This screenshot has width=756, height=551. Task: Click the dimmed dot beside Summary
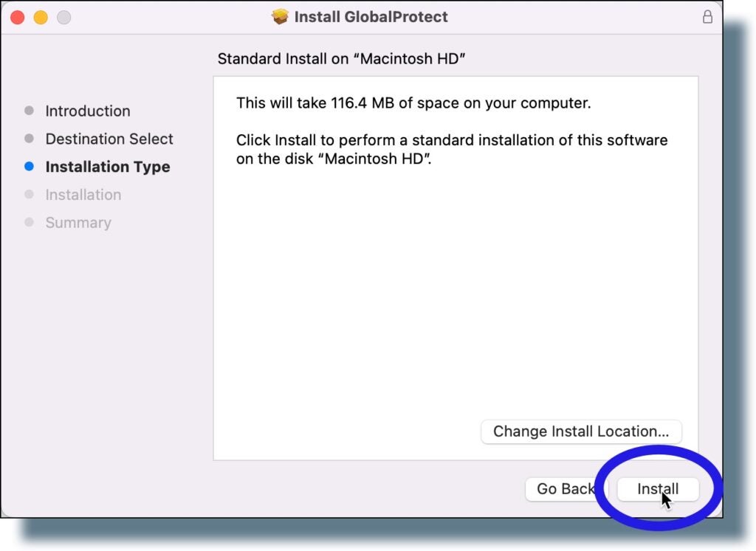coord(30,223)
